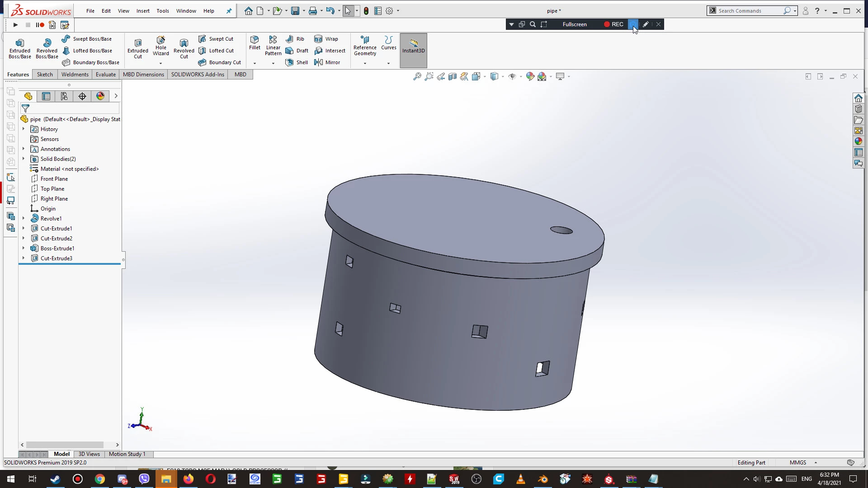Viewport: 868px width, 488px height.
Task: Click the Revolved Cut tool
Action: (x=184, y=48)
